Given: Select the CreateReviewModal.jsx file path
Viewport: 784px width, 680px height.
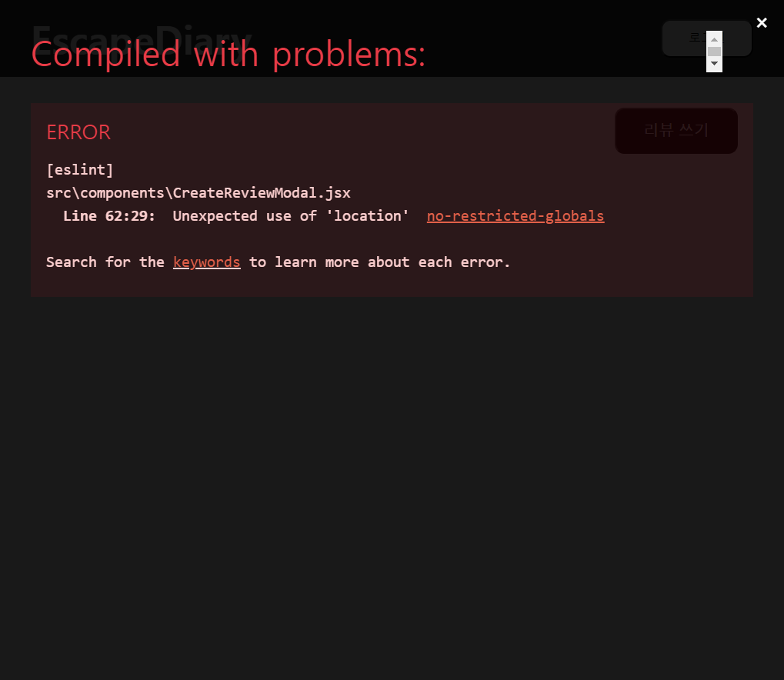Looking at the screenshot, I should (x=198, y=192).
